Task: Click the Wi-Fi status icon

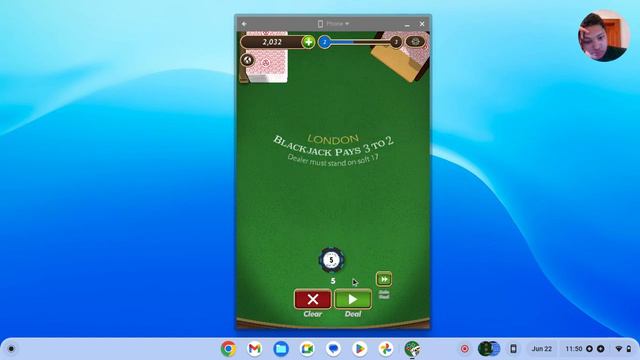Action: pos(619,349)
